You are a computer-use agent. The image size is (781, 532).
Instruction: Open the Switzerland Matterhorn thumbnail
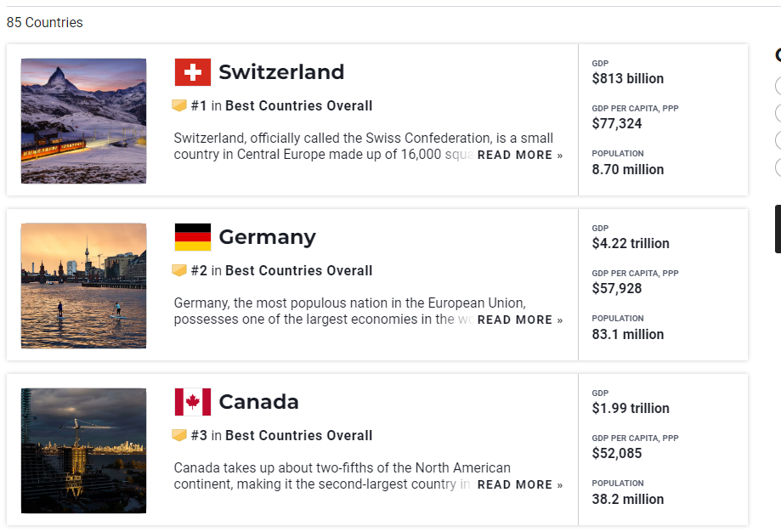84,121
